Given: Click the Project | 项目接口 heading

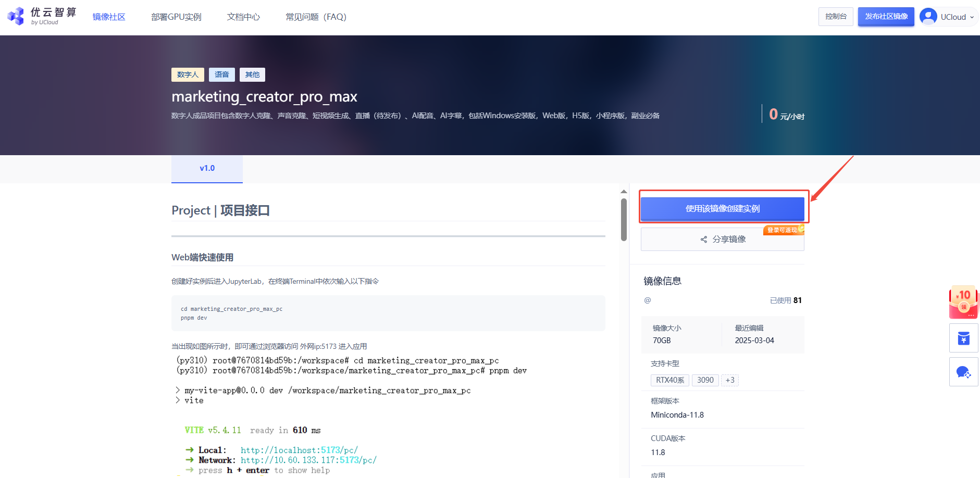Looking at the screenshot, I should [x=220, y=210].
